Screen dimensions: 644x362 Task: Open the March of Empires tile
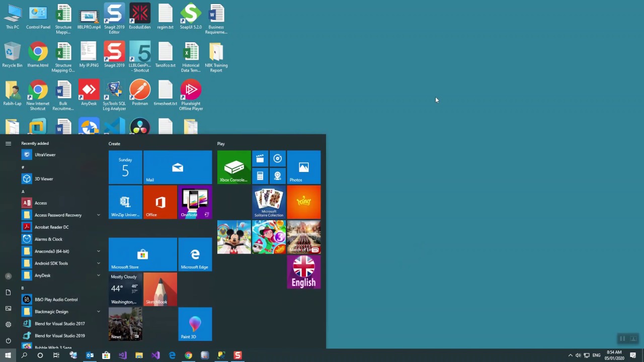[x=304, y=237]
